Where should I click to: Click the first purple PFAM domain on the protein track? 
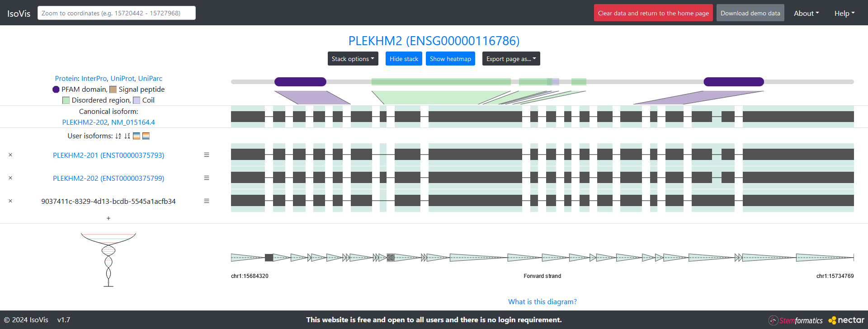[x=300, y=82]
